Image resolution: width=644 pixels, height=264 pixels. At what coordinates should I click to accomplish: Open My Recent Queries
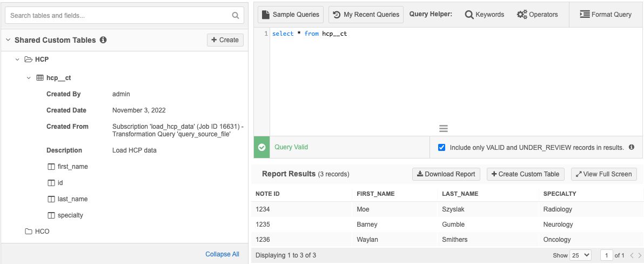[366, 15]
